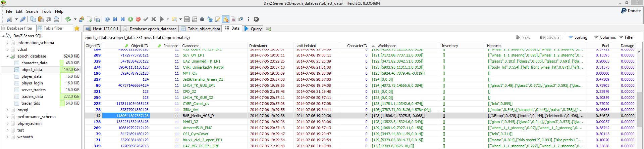Image resolution: width=644 pixels, height=149 pixels.
Task: Open the run query dropdown arrow
Action: pyautogui.click(x=168, y=19)
